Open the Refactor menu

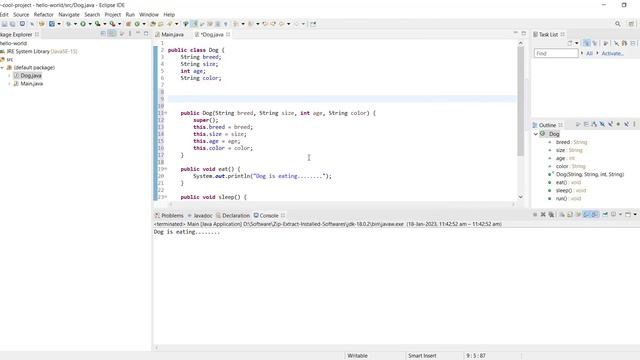44,14
